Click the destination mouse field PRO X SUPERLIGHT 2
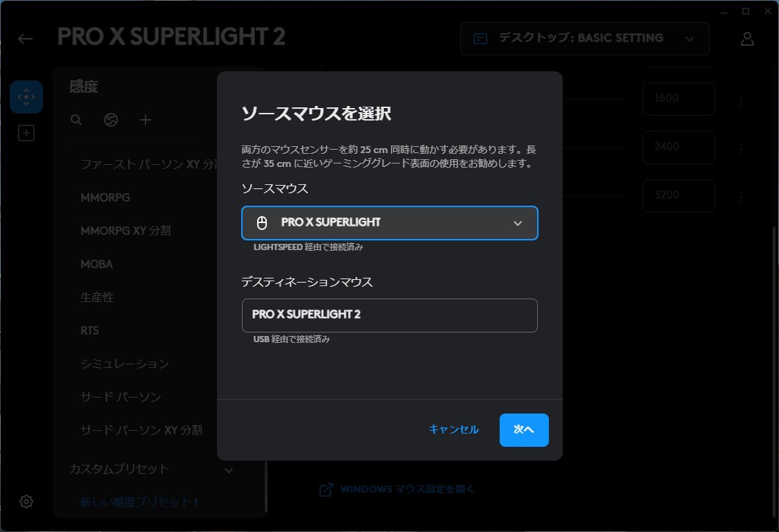The width and height of the screenshot is (779, 532). (389, 315)
